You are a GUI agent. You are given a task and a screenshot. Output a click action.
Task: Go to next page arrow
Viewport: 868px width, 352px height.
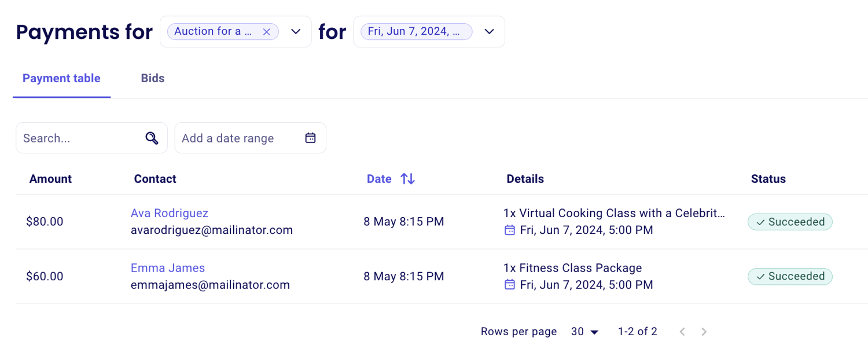(x=704, y=332)
